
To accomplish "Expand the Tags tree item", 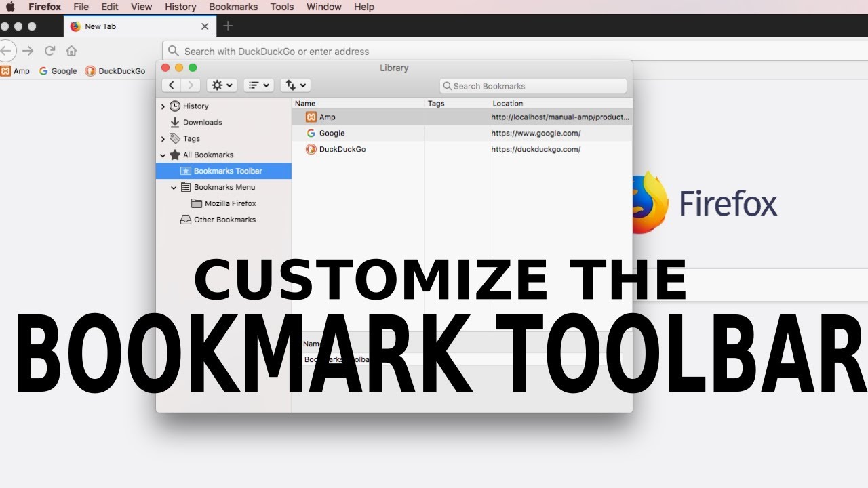I will 163,139.
